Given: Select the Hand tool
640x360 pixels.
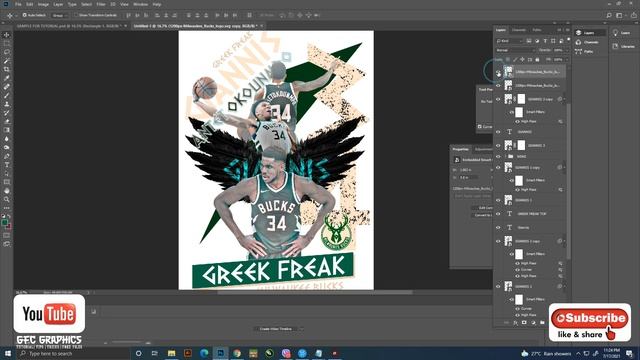Looking at the screenshot, I should click(x=7, y=191).
